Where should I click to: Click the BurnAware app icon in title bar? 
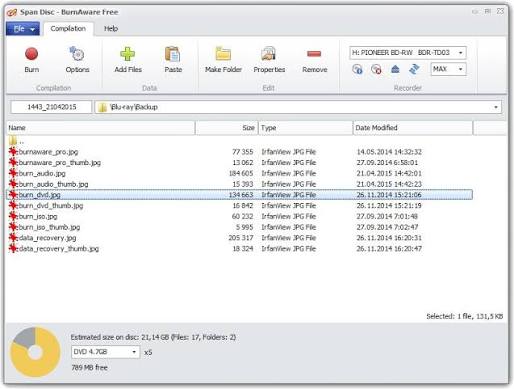(x=12, y=12)
